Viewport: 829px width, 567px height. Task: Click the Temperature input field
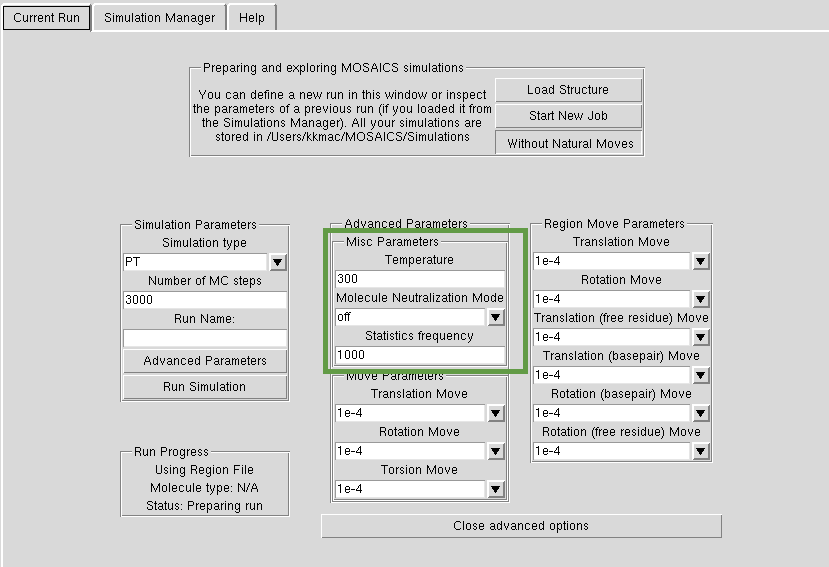[420, 279]
